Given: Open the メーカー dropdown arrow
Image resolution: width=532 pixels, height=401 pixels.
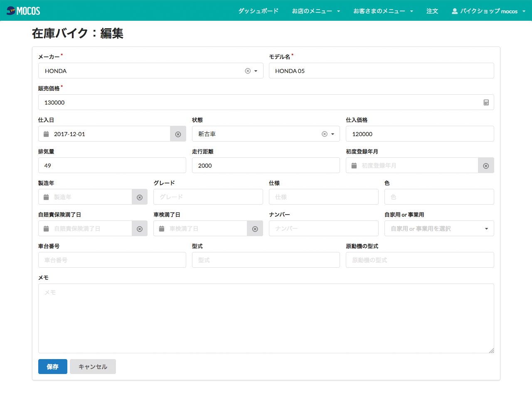Looking at the screenshot, I should [x=256, y=71].
